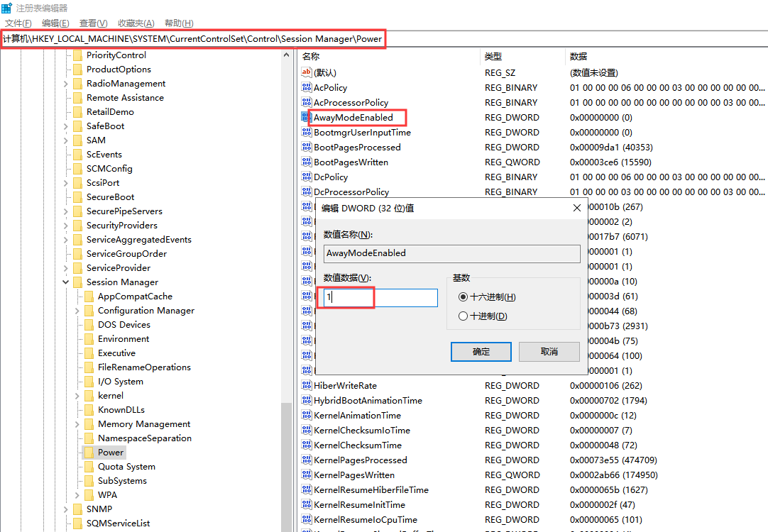This screenshot has height=532, width=768.
Task: Click the BootPagesWritten QWORD icon
Action: [308, 162]
